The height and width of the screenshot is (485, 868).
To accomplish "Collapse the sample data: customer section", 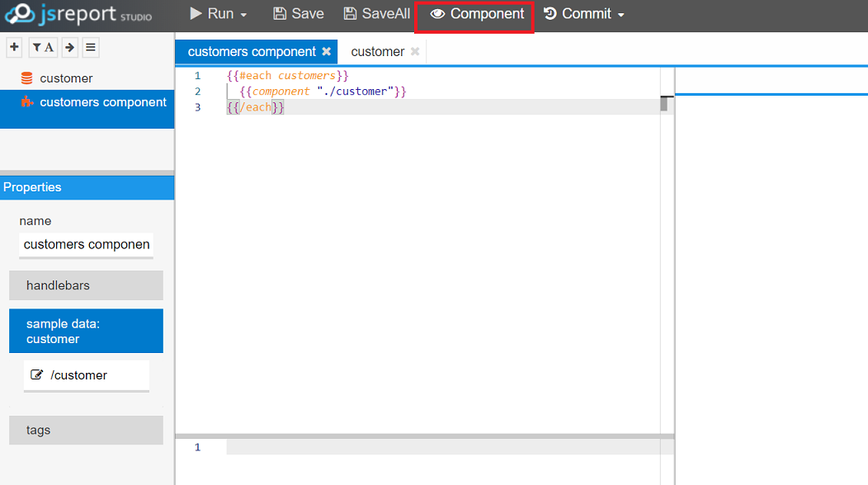I will click(87, 331).
